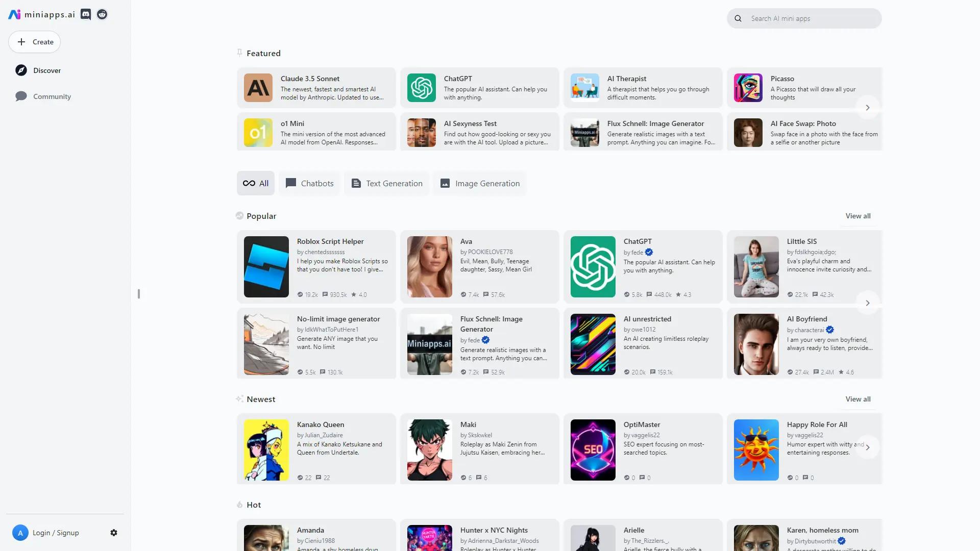Open the Community chat icon in sidebar
The height and width of the screenshot is (551, 980).
[x=21, y=96]
